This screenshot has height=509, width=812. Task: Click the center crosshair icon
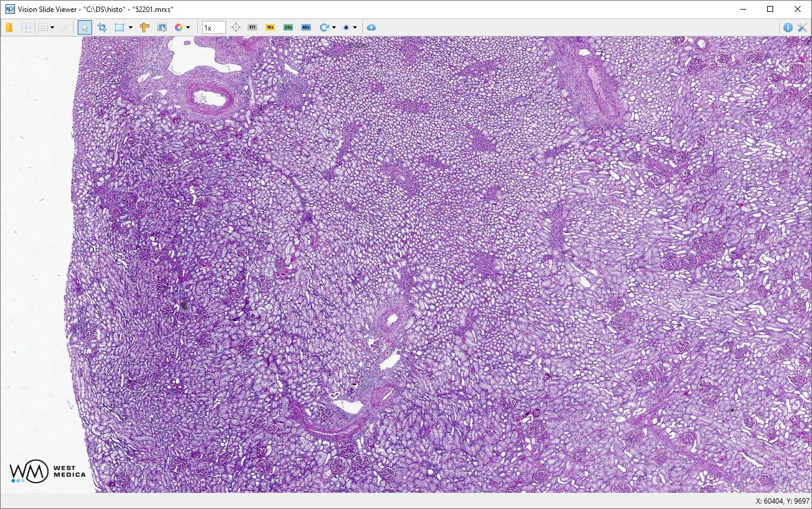coord(236,27)
